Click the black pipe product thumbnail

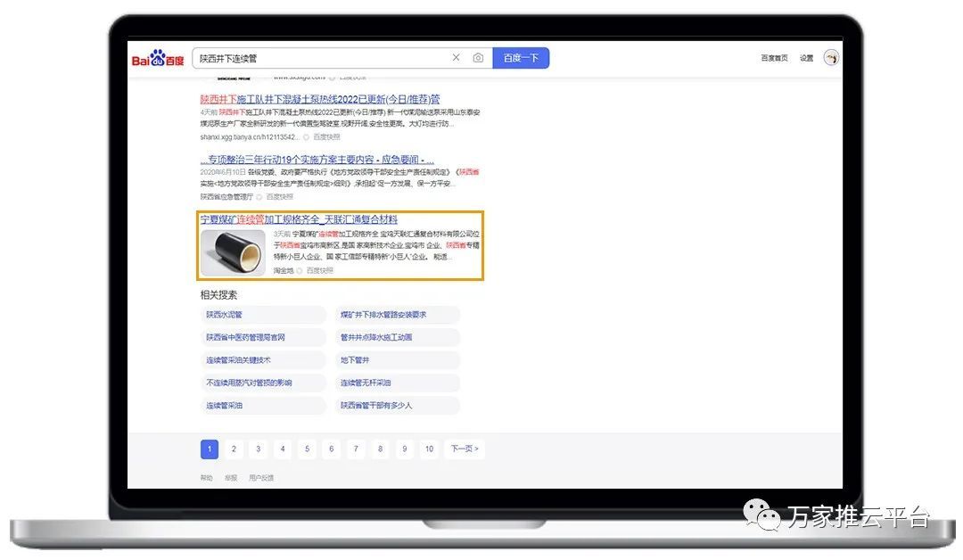233,252
